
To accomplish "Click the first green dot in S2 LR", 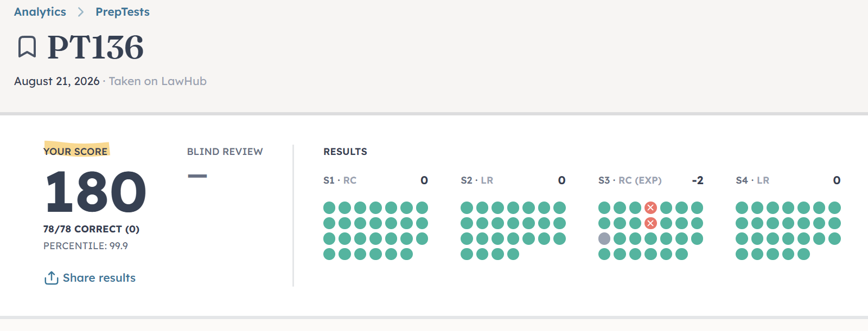I will (x=467, y=207).
